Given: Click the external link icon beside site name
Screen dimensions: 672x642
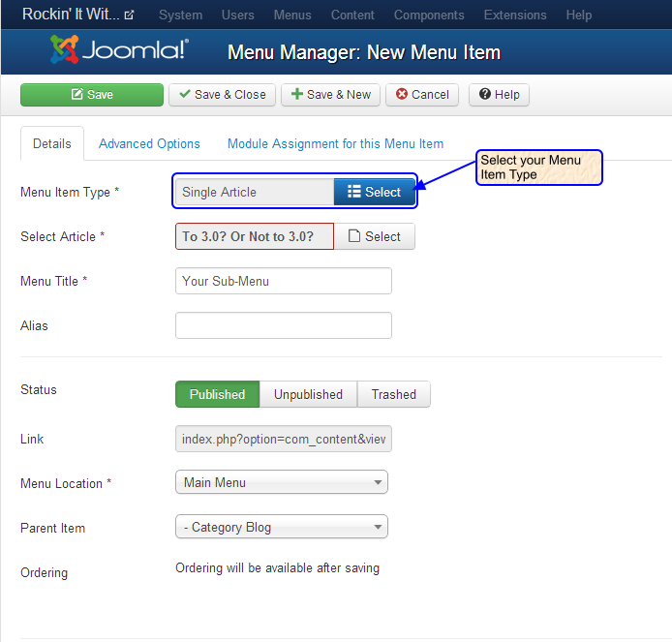Looking at the screenshot, I should [129, 15].
